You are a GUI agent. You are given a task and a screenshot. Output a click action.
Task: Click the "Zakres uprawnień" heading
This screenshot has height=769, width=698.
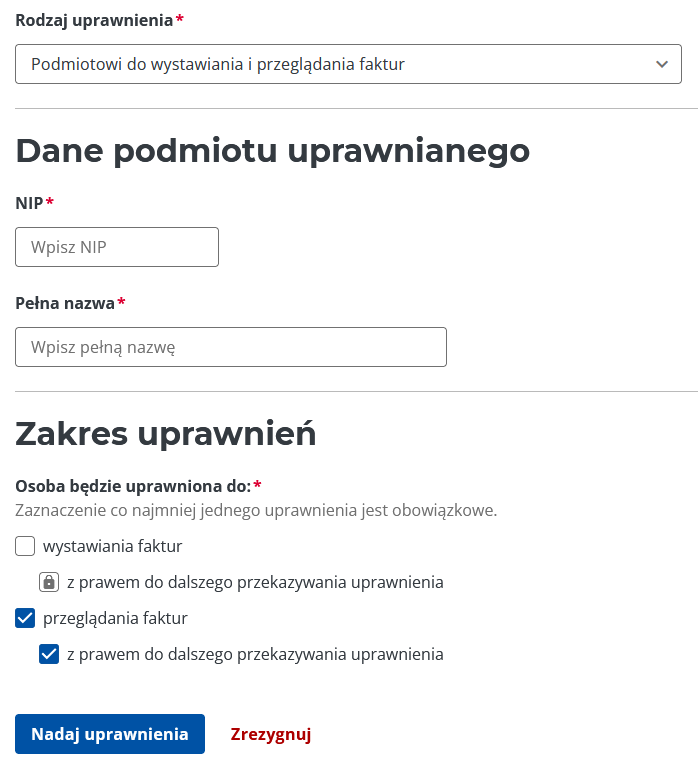tap(166, 434)
